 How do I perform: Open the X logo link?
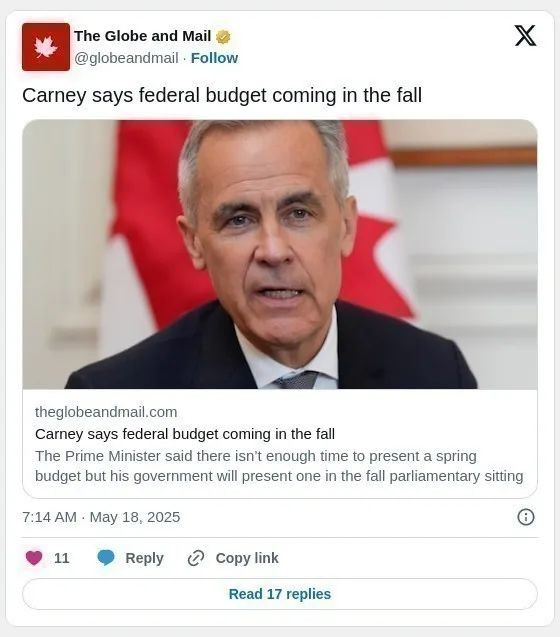click(525, 36)
